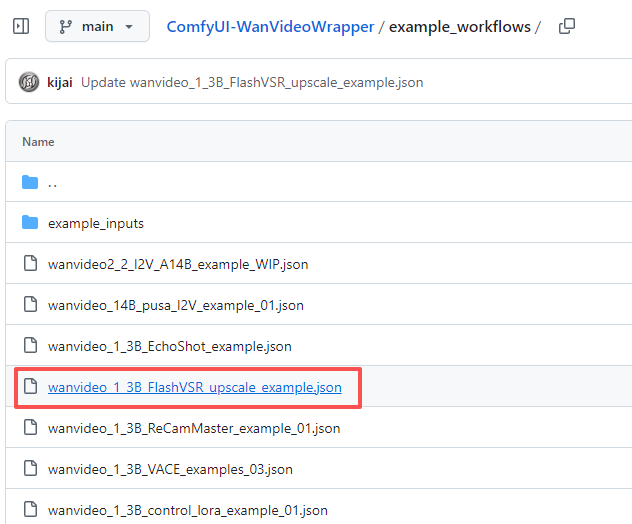Click the example_inputs folder icon
Image resolution: width=632 pixels, height=524 pixels.
pos(30,222)
